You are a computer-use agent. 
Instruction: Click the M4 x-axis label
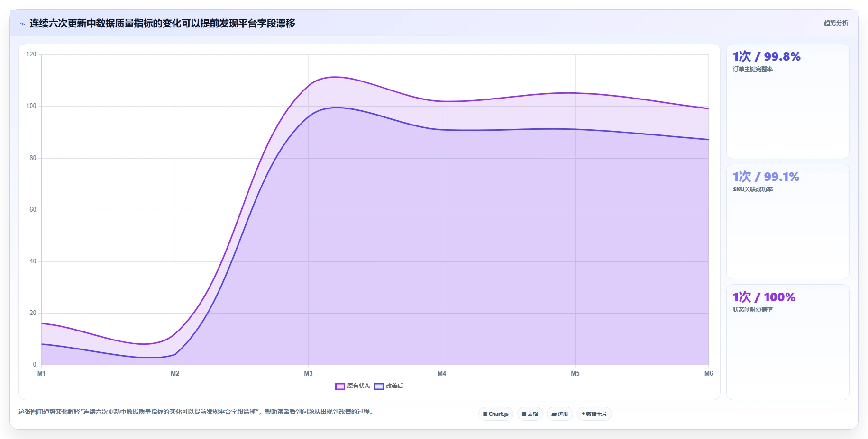(x=442, y=374)
